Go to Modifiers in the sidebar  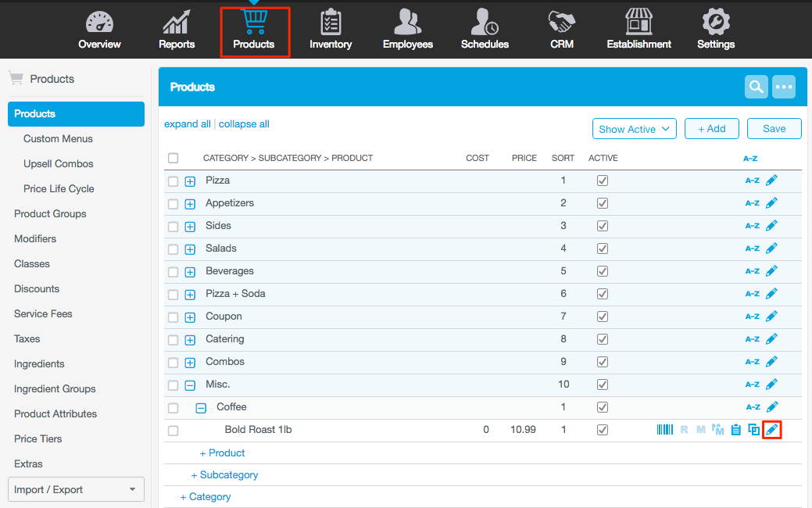click(x=35, y=238)
